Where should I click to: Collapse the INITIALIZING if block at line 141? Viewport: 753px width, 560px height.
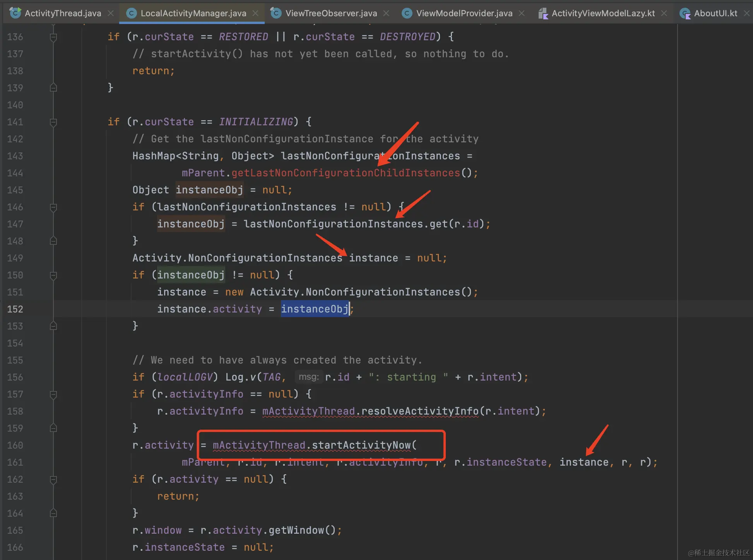[53, 122]
